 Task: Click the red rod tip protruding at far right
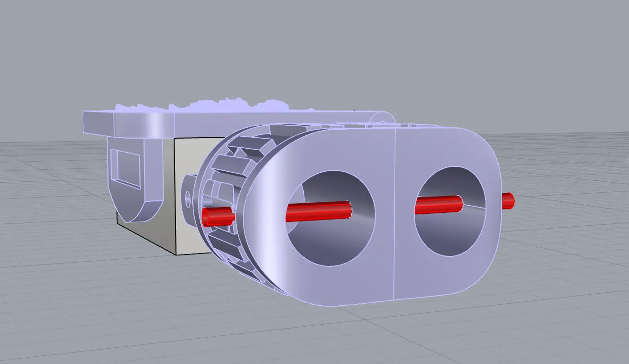(x=508, y=200)
